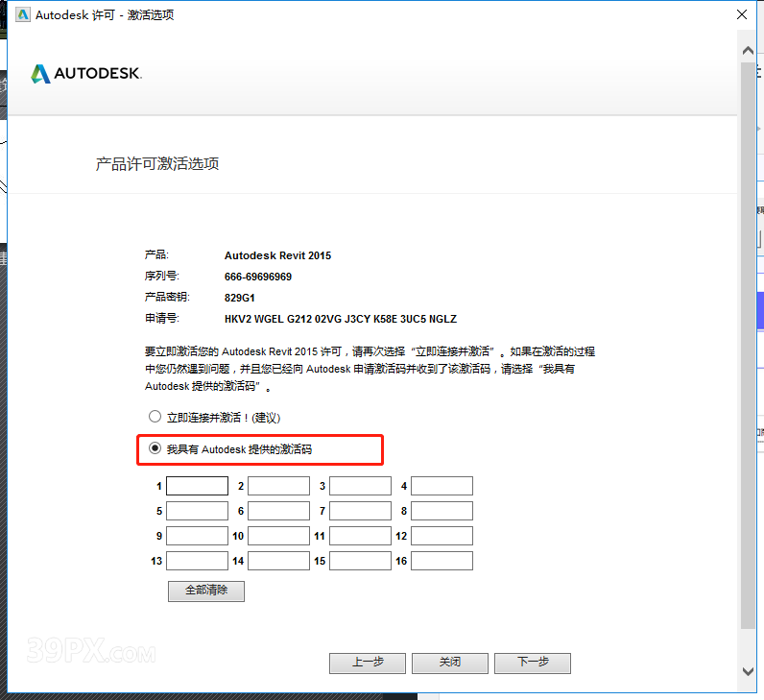Click activation code field 7
The width and height of the screenshot is (764, 700).
[360, 511]
